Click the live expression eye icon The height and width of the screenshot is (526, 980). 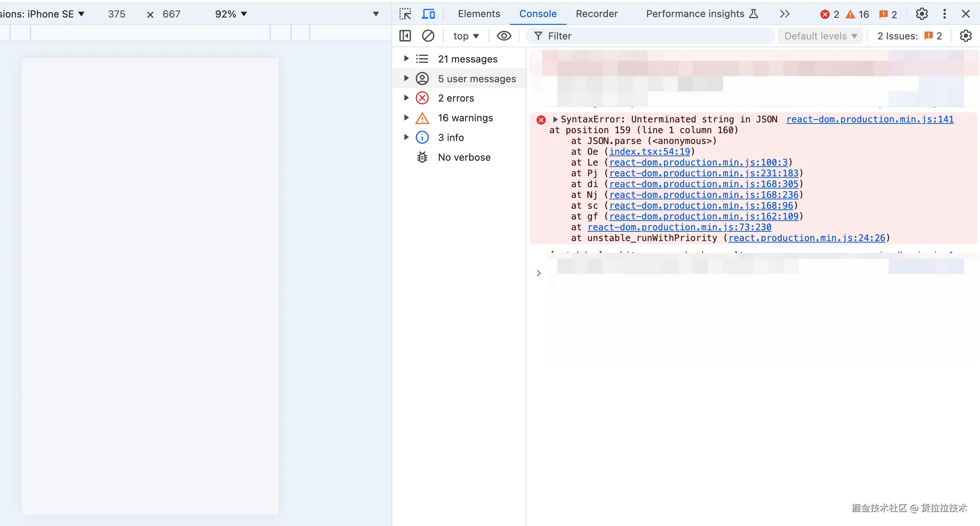pos(504,36)
